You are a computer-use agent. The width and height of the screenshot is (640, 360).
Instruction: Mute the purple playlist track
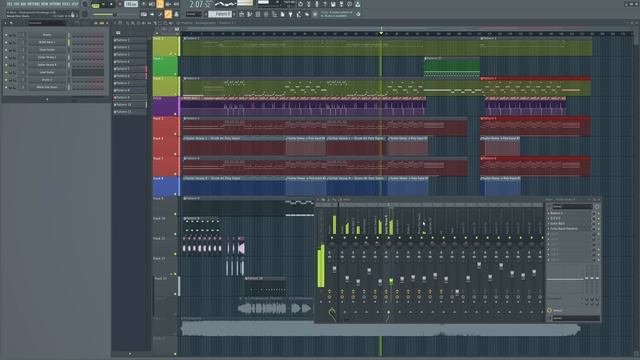(x=176, y=113)
